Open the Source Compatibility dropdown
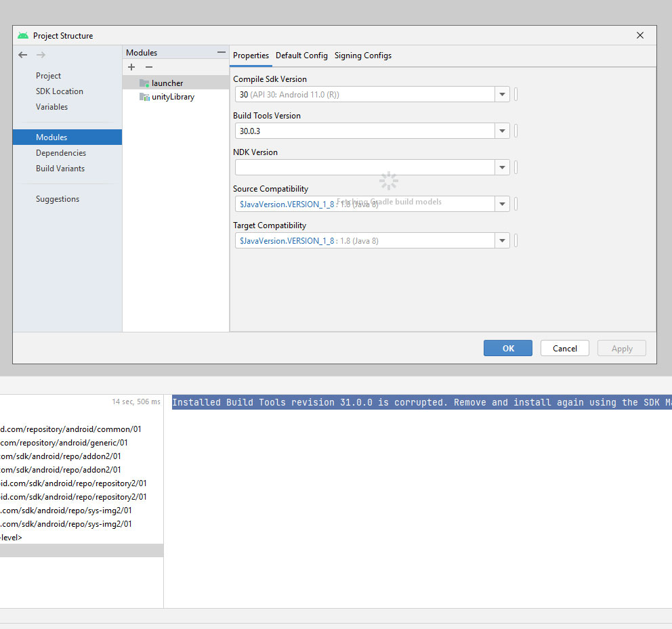Image resolution: width=672 pixels, height=629 pixels. 501,204
